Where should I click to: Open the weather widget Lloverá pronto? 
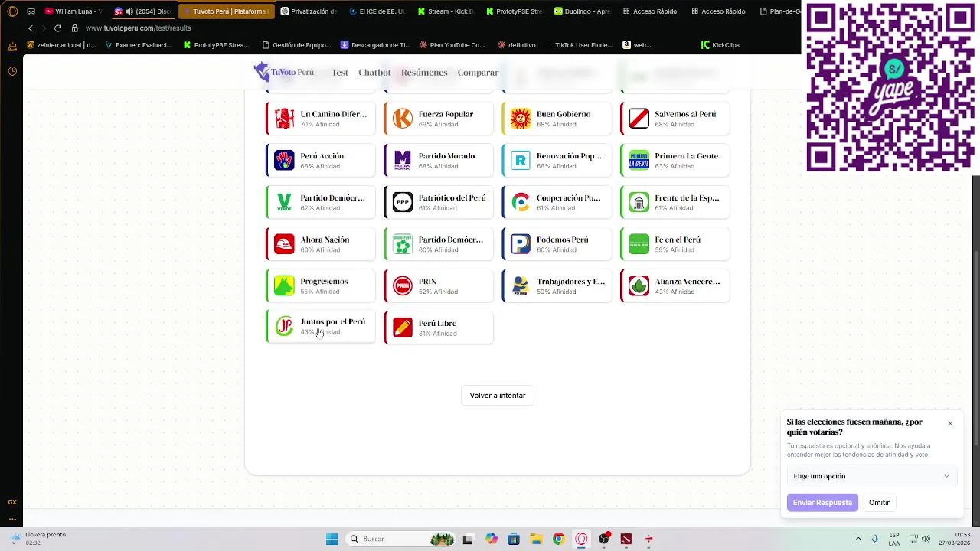[38, 539]
